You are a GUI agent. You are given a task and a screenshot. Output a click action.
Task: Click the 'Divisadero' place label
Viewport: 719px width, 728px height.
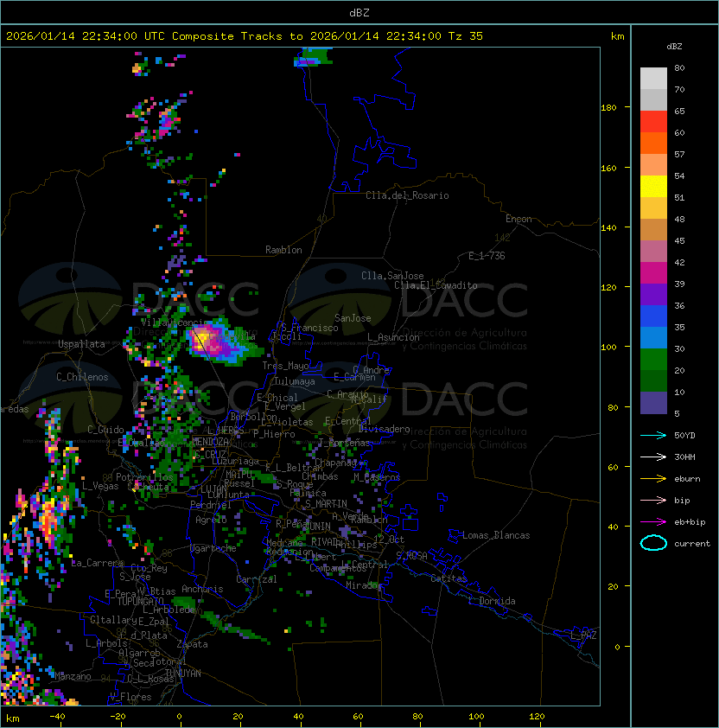(x=385, y=429)
